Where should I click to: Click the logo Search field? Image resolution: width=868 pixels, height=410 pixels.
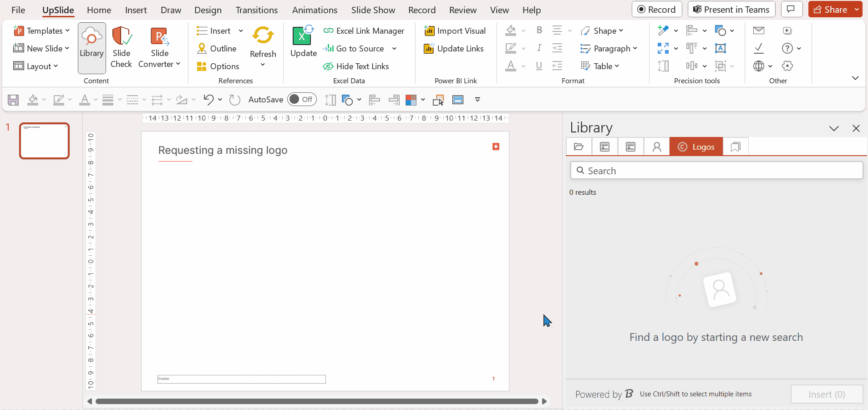tap(716, 171)
